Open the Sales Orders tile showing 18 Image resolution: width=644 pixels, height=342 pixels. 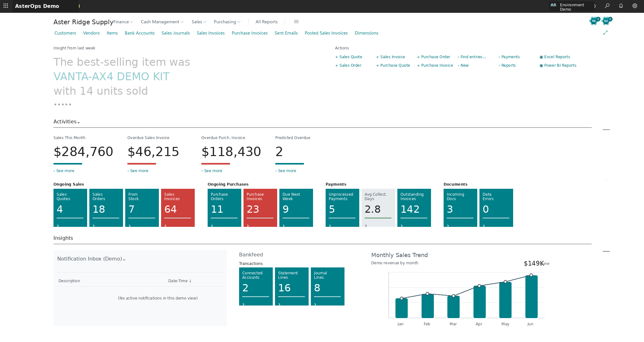pyautogui.click(x=106, y=208)
